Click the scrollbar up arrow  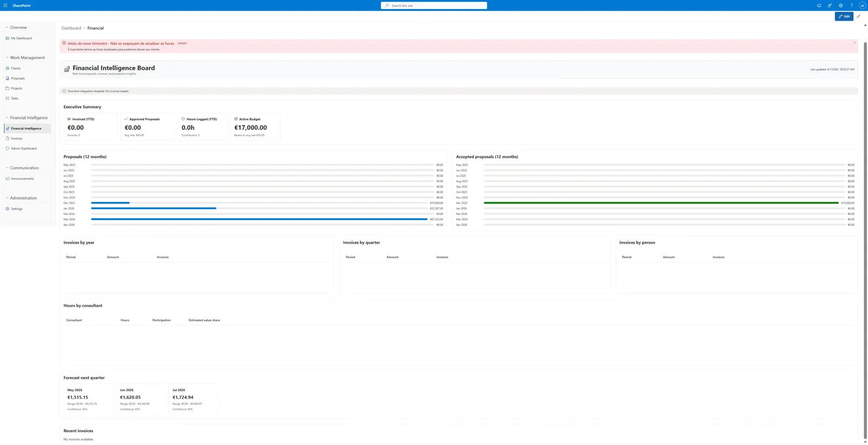865,25
